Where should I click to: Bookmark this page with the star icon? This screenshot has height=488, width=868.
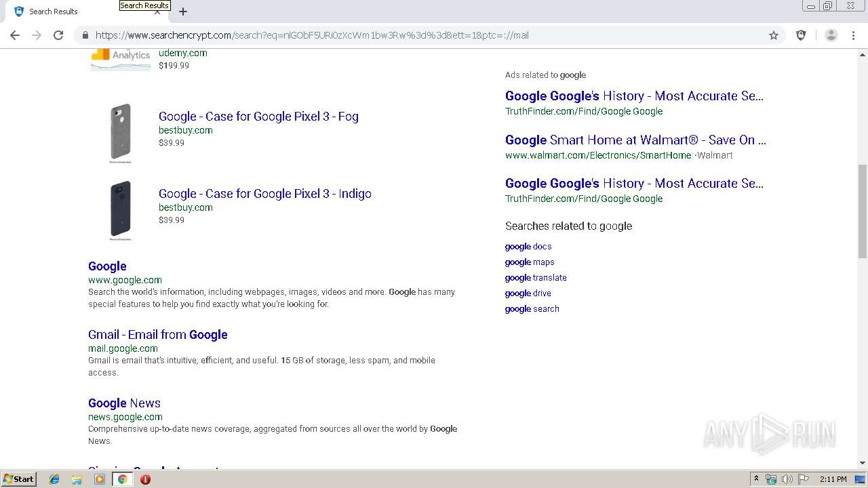click(774, 35)
